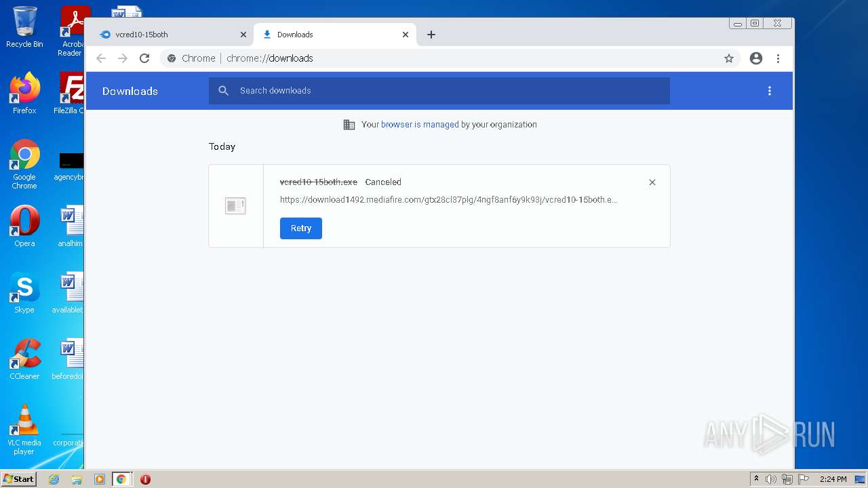
Task: Open the Google Chrome desktop shortcut
Action: tap(24, 164)
